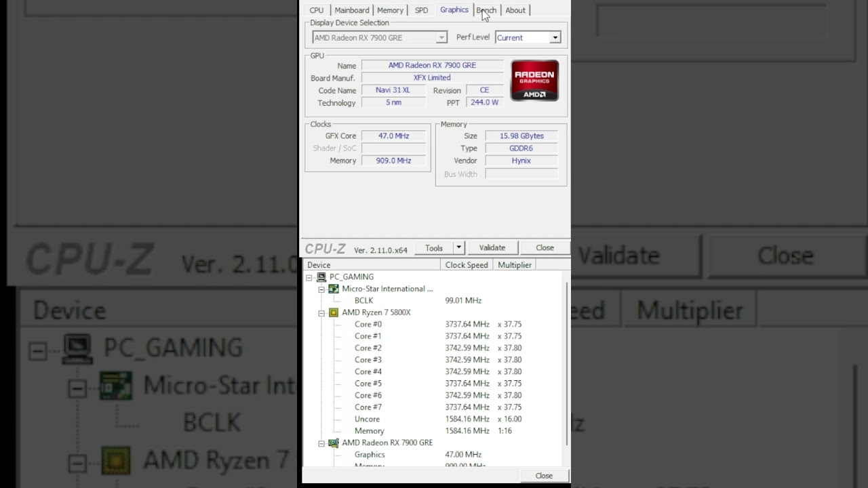Click the PC_GAMING computer icon
The height and width of the screenshot is (488, 868).
point(321,277)
